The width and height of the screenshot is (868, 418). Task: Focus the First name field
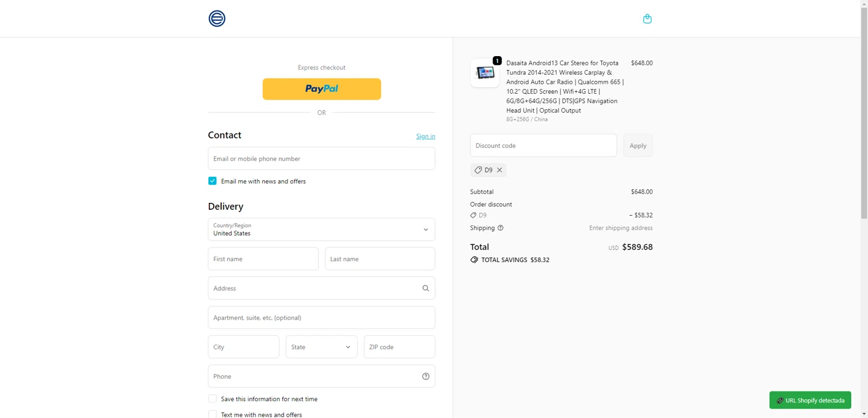click(263, 259)
